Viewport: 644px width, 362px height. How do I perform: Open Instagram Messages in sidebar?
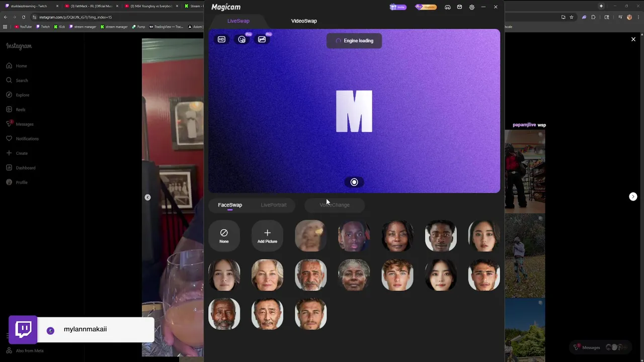click(20, 124)
